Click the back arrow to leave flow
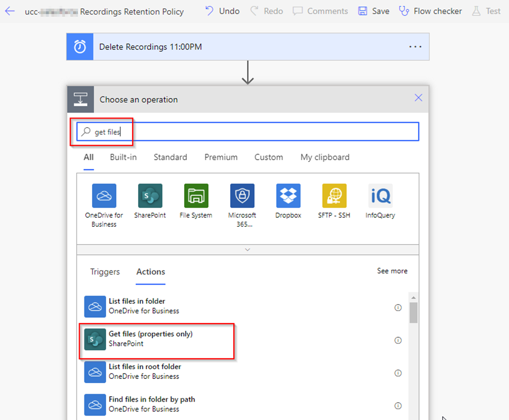Image resolution: width=509 pixels, height=420 pixels. [10, 11]
